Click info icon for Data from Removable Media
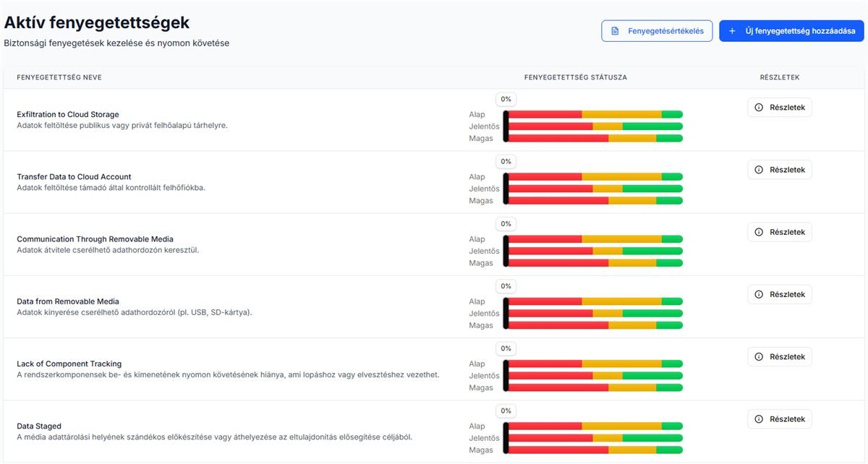The image size is (868, 464). coord(759,295)
